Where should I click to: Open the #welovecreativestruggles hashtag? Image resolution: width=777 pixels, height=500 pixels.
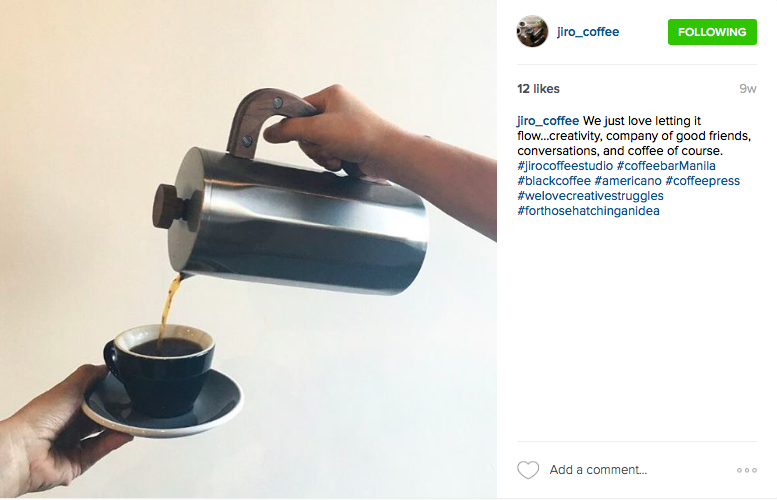(590, 196)
